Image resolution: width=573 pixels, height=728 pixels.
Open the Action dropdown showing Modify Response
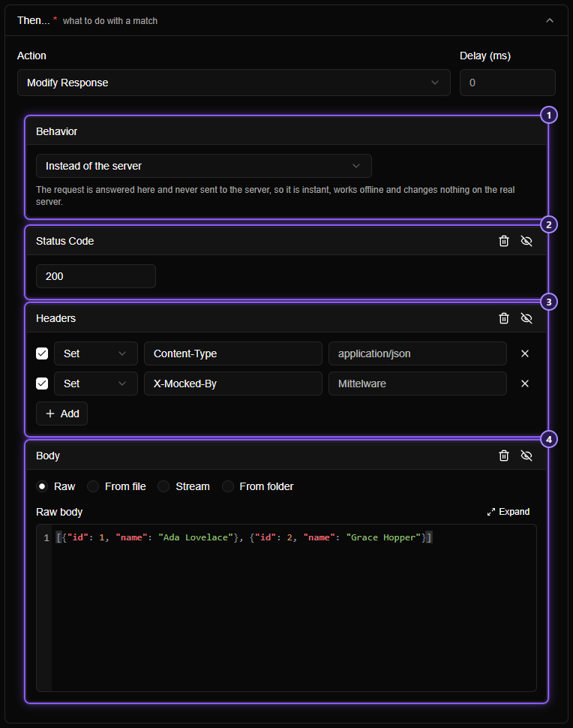tap(234, 83)
